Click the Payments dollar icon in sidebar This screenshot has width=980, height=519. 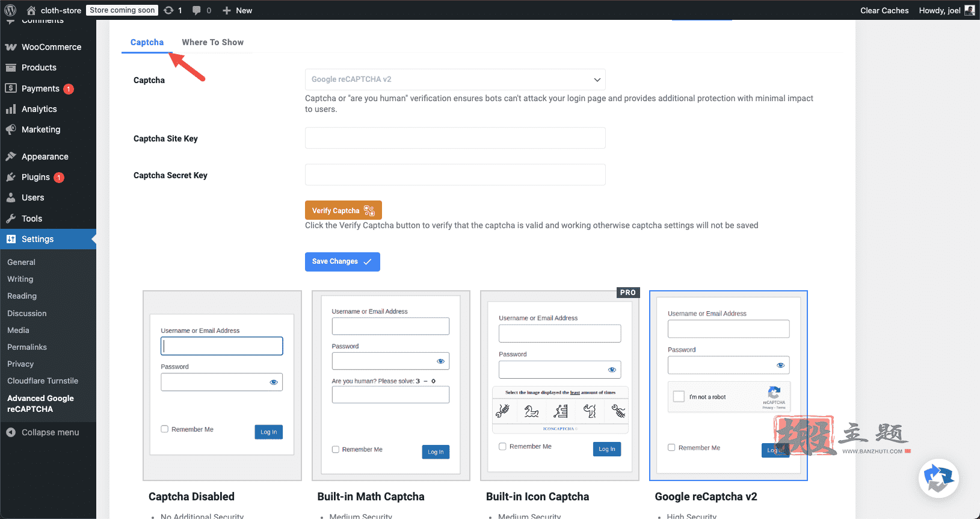tap(11, 89)
